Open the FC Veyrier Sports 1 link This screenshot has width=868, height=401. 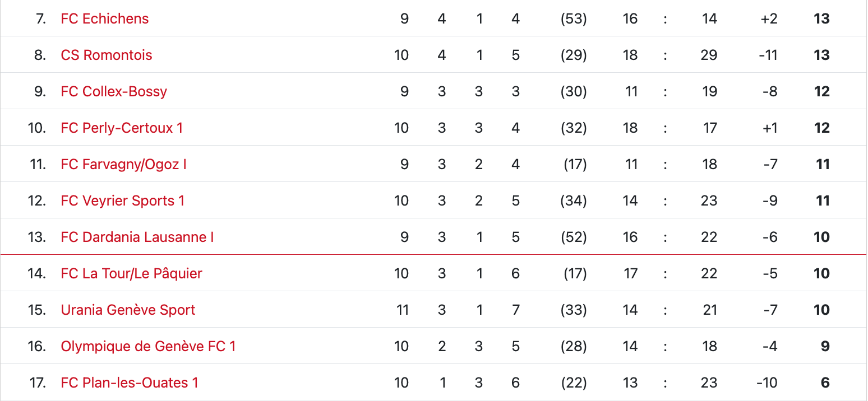[x=122, y=200]
